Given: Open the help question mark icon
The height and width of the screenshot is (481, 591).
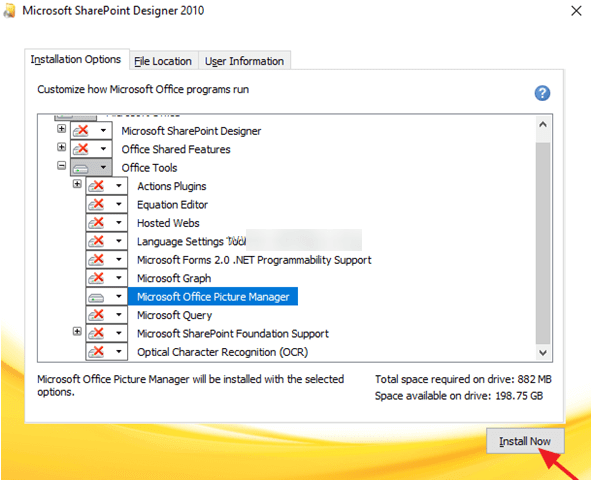Looking at the screenshot, I should point(542,93).
